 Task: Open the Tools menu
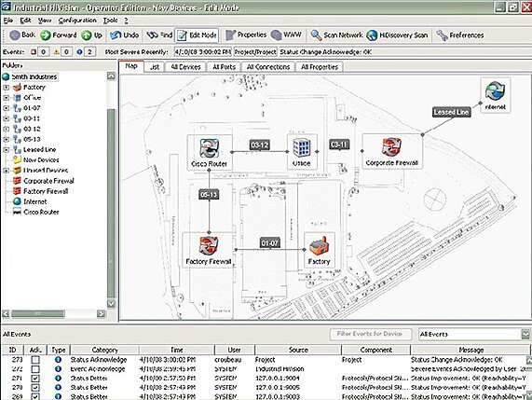[111, 21]
